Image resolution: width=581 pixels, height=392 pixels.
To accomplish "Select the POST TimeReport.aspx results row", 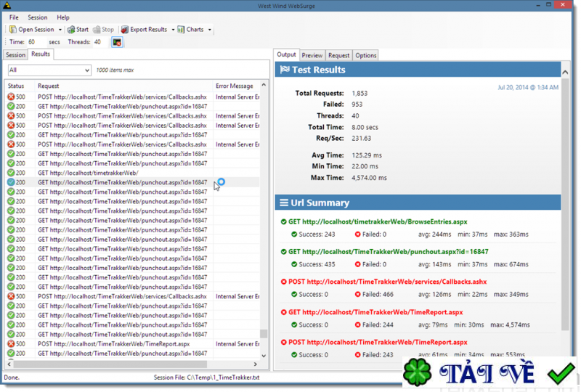I will (132, 344).
